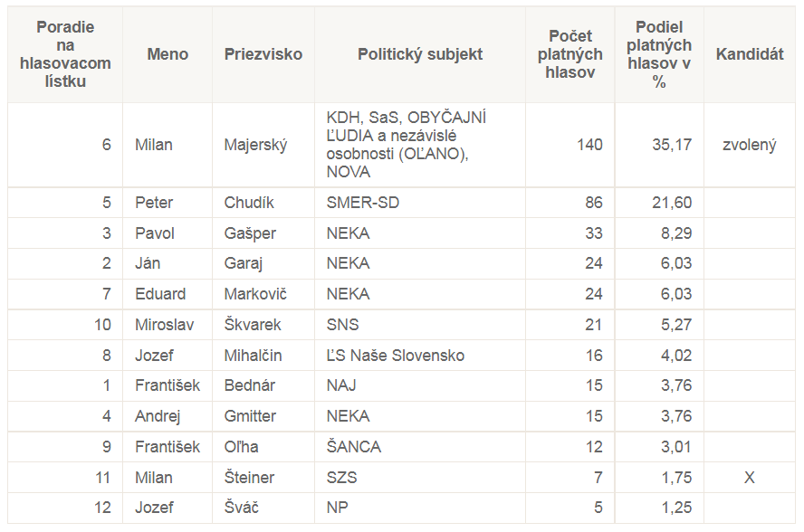Click the 'Politický subjekt' column header

tap(420, 54)
